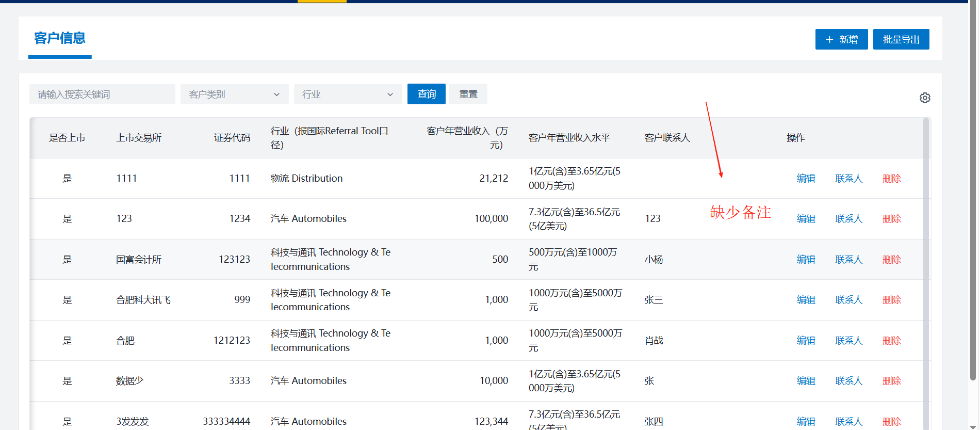Delete the 国富会计所 row
The height and width of the screenshot is (430, 980).
[891, 260]
